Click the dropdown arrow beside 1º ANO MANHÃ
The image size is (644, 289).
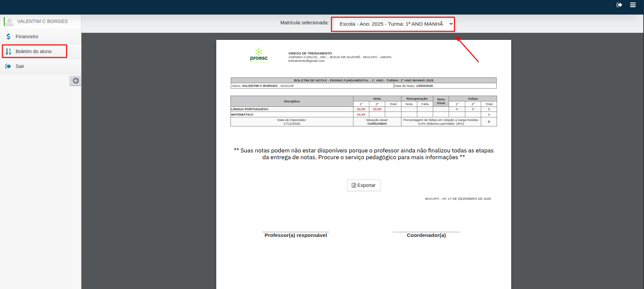[x=451, y=24]
